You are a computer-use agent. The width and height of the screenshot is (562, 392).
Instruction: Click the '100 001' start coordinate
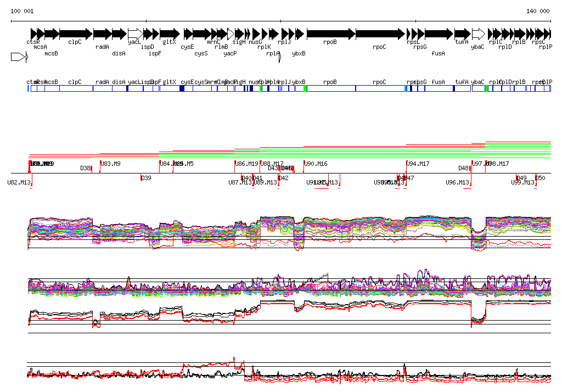click(x=22, y=11)
